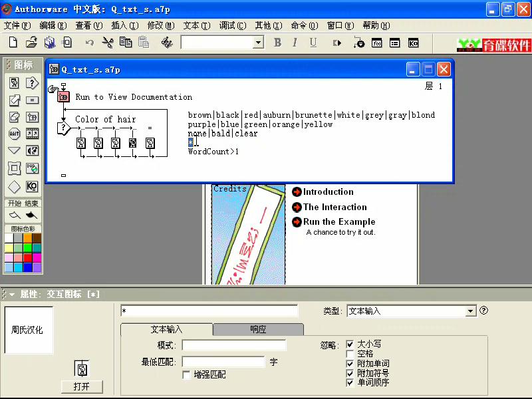This screenshot has width=532, height=399.
Task: Click the black Stop flag icon
Action: click(x=31, y=215)
